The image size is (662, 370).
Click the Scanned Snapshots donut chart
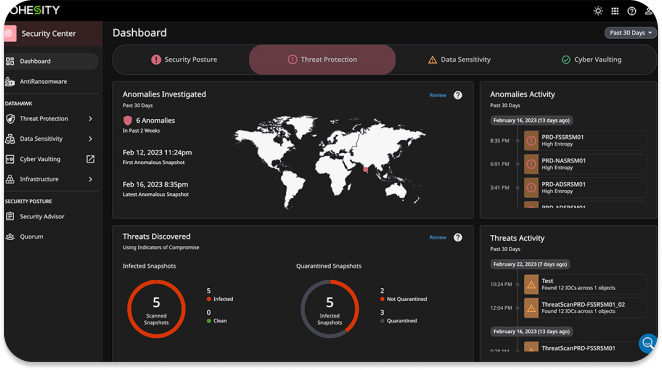click(156, 309)
